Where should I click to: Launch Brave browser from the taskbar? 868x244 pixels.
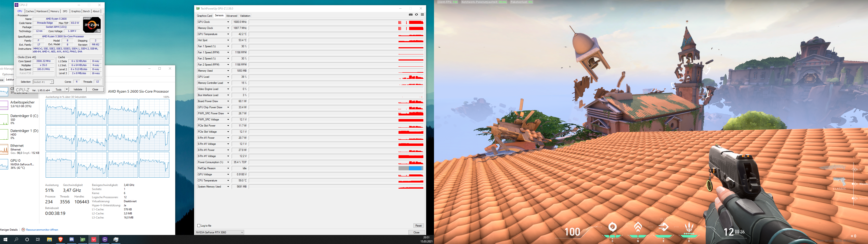tap(61, 240)
